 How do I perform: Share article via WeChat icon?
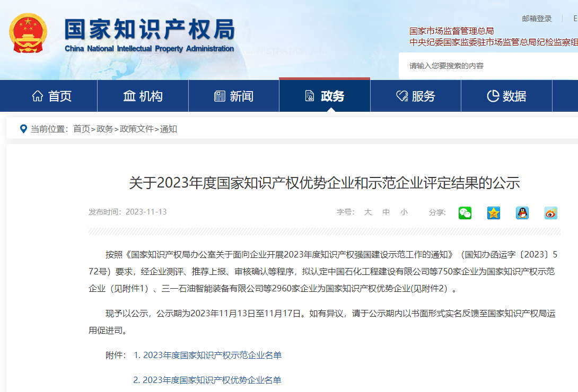pos(465,213)
